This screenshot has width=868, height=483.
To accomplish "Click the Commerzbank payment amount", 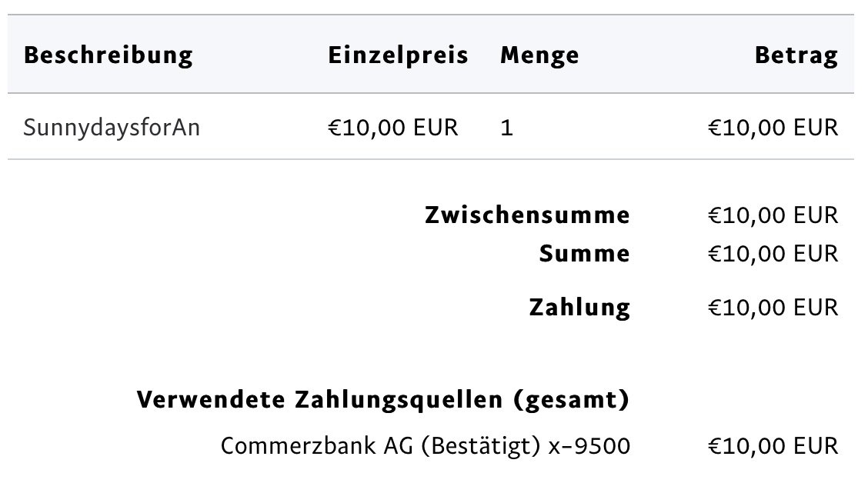I will pyautogui.click(x=773, y=446).
